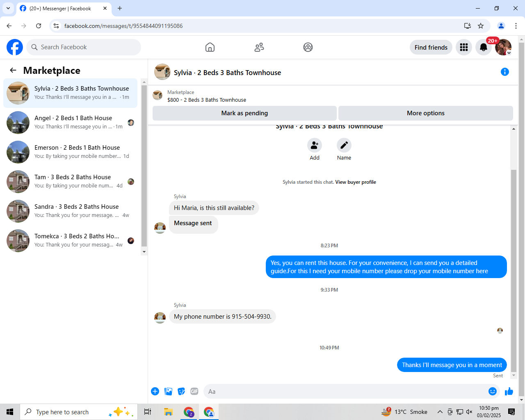Image resolution: width=525 pixels, height=420 pixels.
Task: Open the weather widget showing 13°C Smoke
Action: point(405,412)
